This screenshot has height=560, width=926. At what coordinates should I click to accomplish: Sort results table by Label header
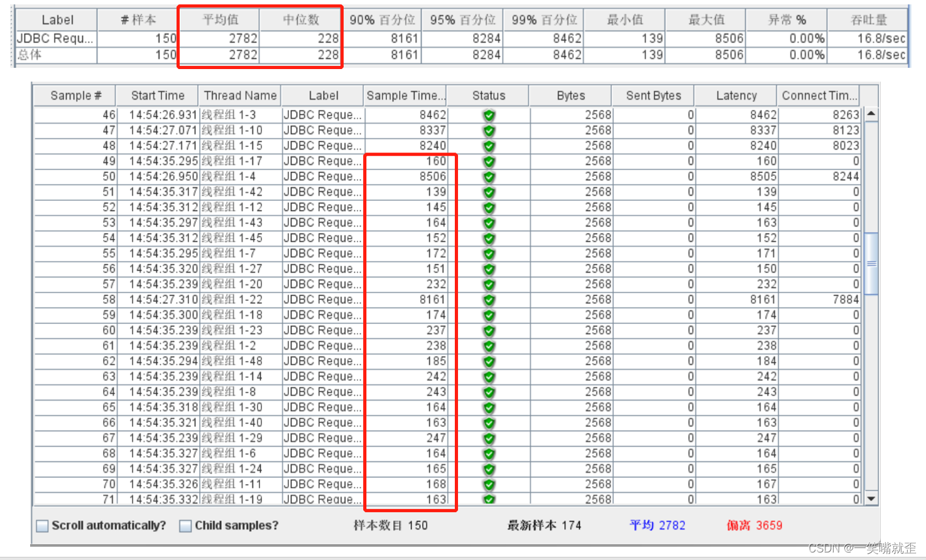323,95
